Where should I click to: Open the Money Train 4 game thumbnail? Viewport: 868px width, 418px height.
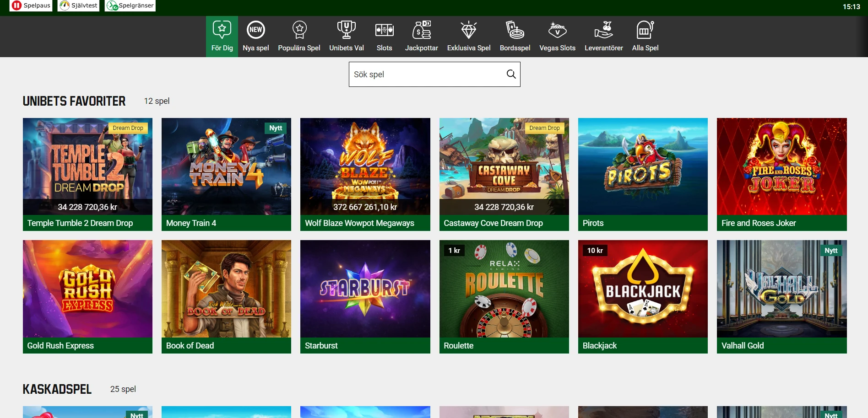click(226, 166)
